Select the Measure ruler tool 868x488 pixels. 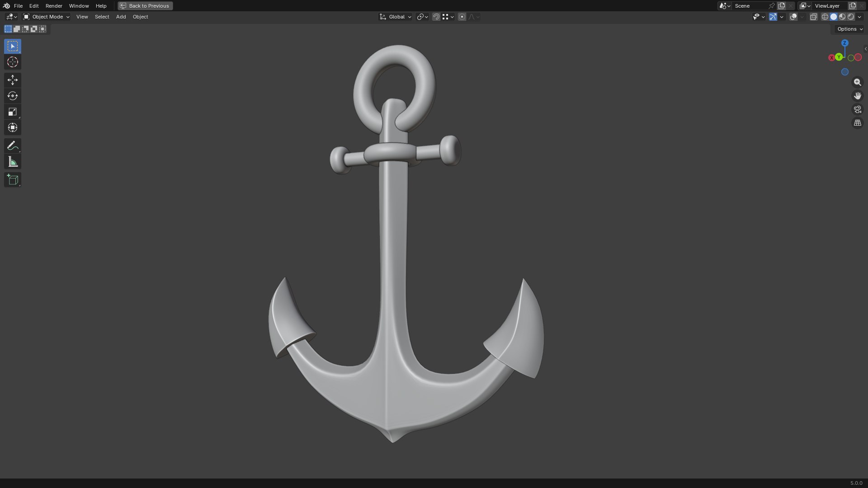13,162
